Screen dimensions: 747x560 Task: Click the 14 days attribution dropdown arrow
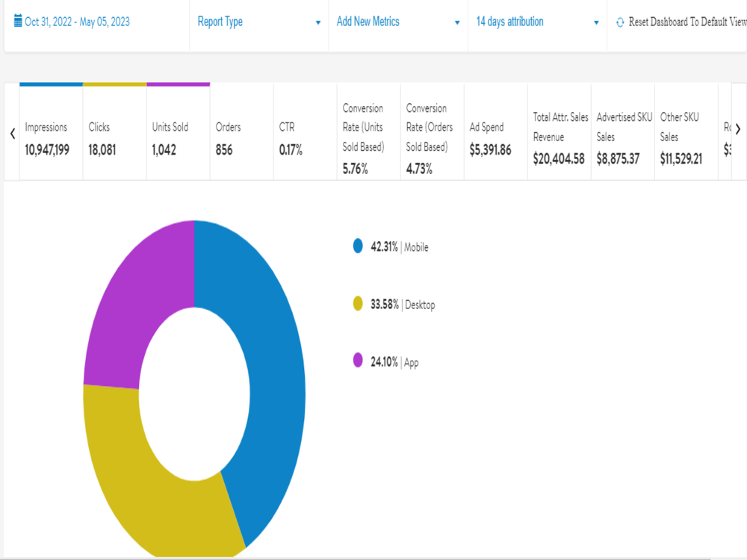coord(596,23)
